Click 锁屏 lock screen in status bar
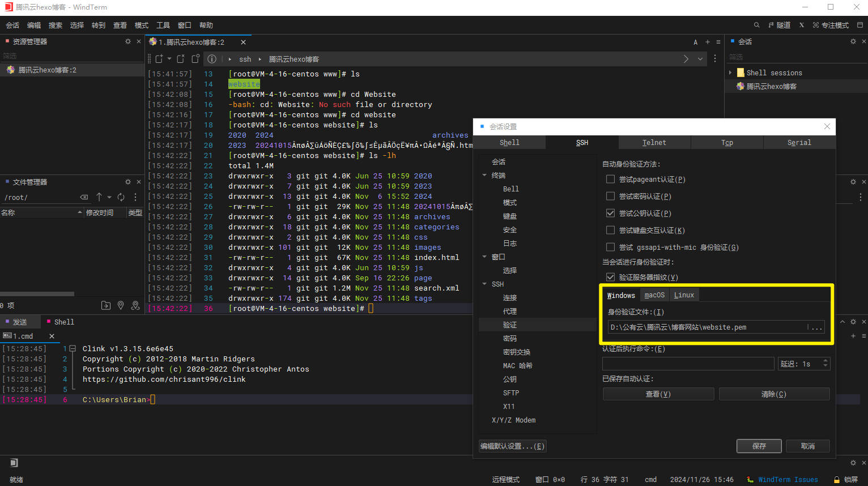This screenshot has width=868, height=486. click(846, 479)
